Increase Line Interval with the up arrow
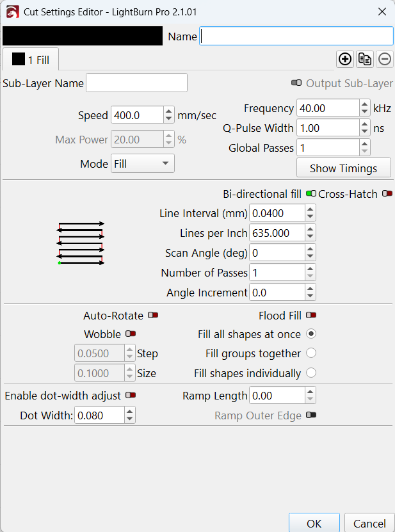Screen dimensions: 395x532 (310, 209)
